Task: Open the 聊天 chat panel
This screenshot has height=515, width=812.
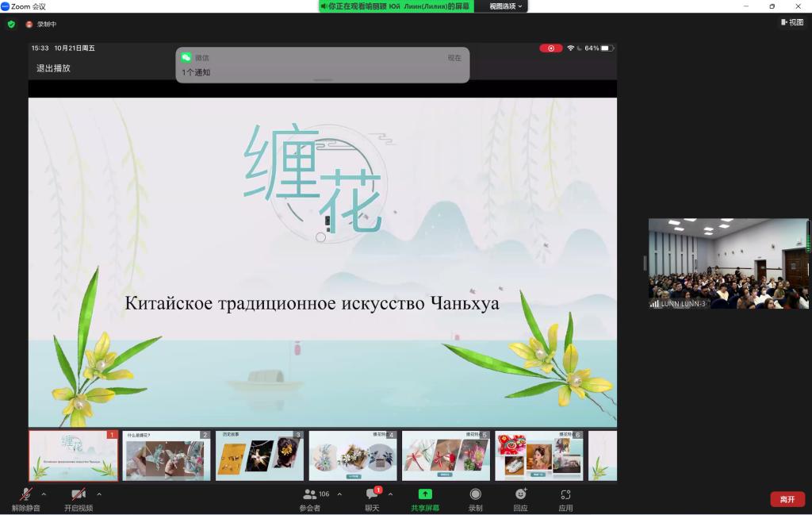Action: pyautogui.click(x=372, y=494)
